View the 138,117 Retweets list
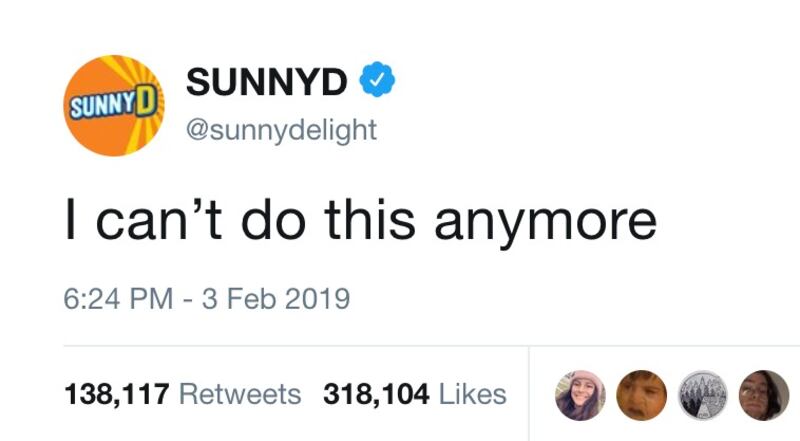 (x=182, y=394)
